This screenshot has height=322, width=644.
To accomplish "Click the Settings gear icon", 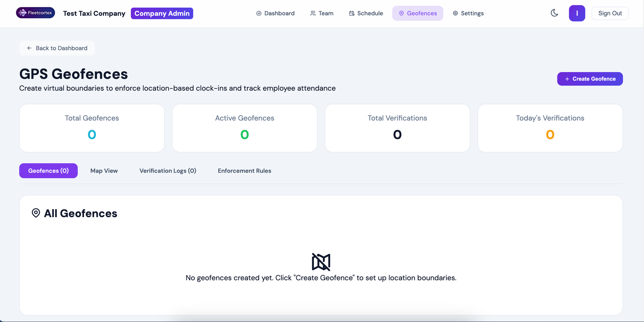I will point(455,13).
